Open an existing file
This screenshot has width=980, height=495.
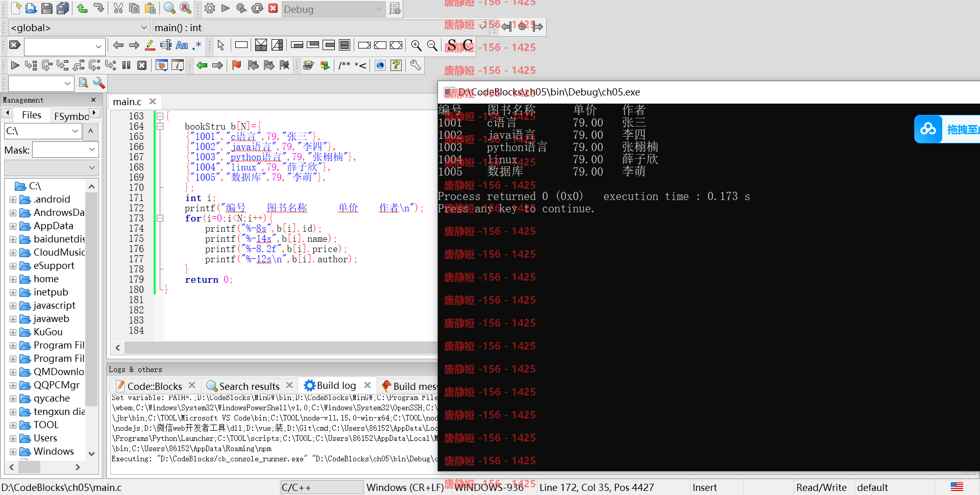pos(31,8)
